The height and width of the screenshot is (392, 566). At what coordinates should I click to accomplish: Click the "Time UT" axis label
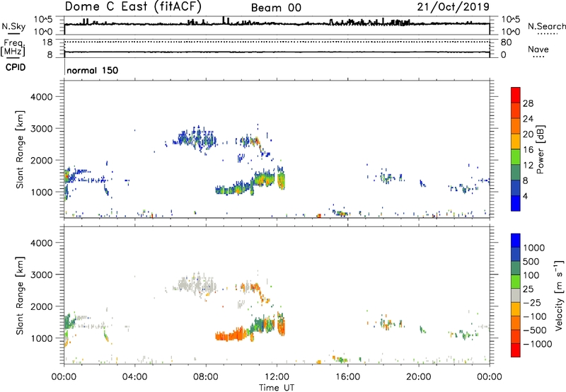click(277, 388)
